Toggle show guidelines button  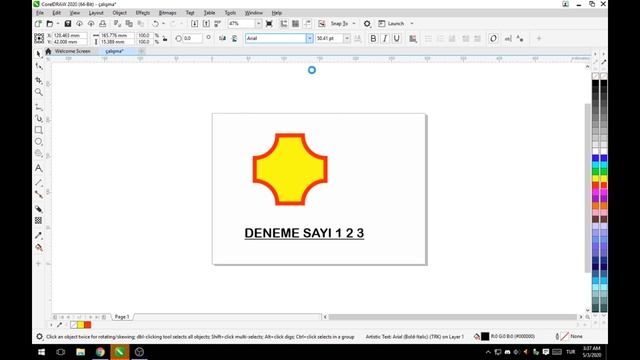(x=307, y=24)
